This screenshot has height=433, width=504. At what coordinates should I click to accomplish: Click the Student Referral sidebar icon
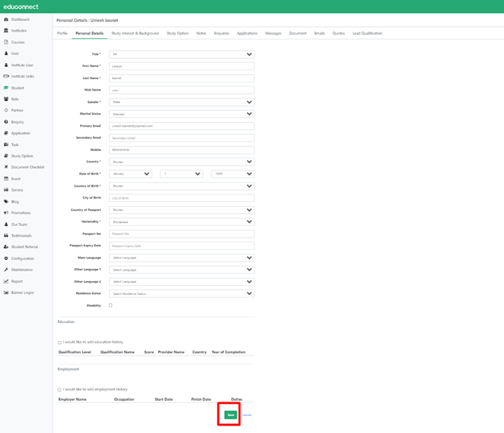[6, 247]
